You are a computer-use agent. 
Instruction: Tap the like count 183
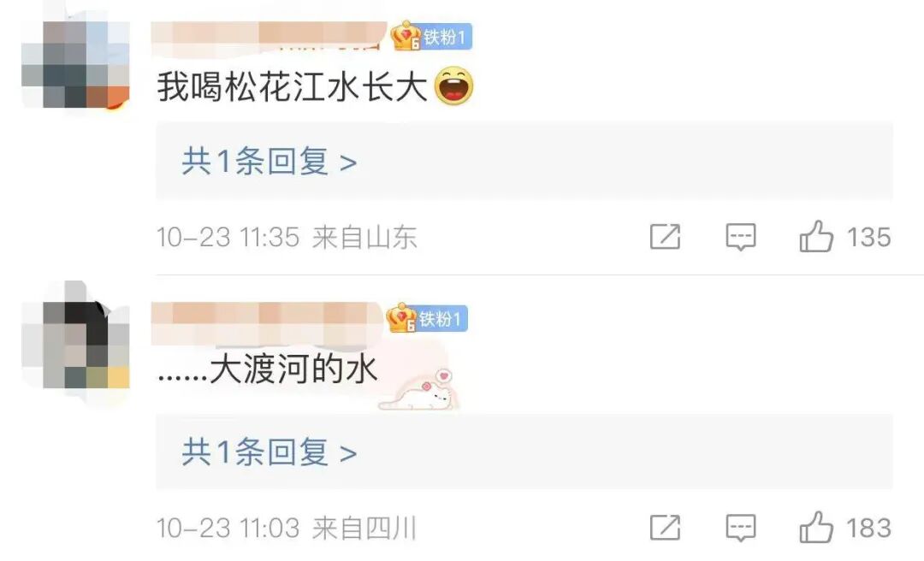coord(868,528)
